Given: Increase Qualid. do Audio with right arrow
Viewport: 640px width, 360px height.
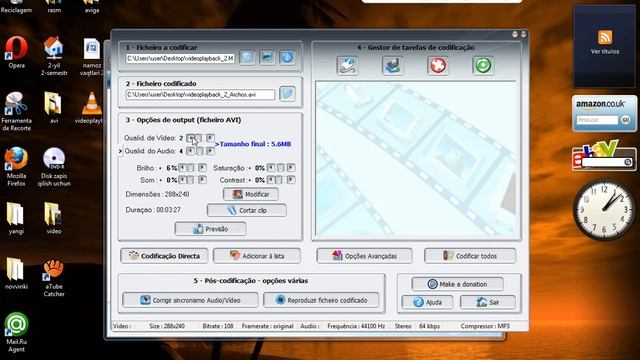Looking at the screenshot, I should (x=210, y=151).
